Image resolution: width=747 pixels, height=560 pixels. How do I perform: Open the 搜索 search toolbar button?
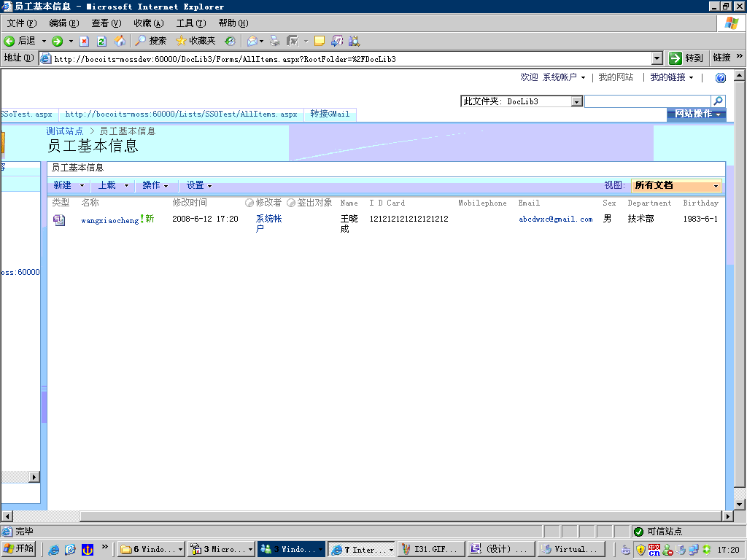coord(150,41)
